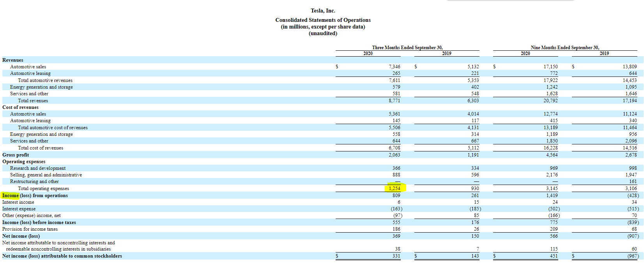Click the 'Gross profit' row label
The image size is (644, 265).
(x=16, y=155)
